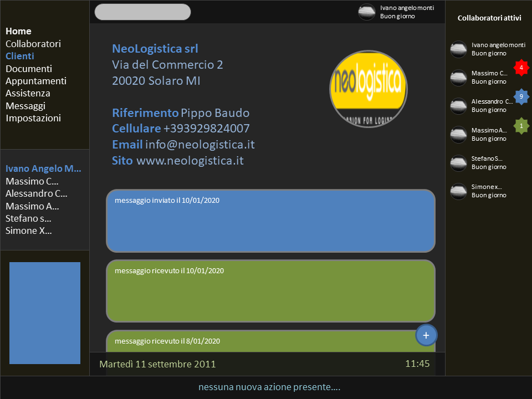Select Massimo C... in left list
Image resolution: width=532 pixels, height=399 pixels.
(x=32, y=181)
